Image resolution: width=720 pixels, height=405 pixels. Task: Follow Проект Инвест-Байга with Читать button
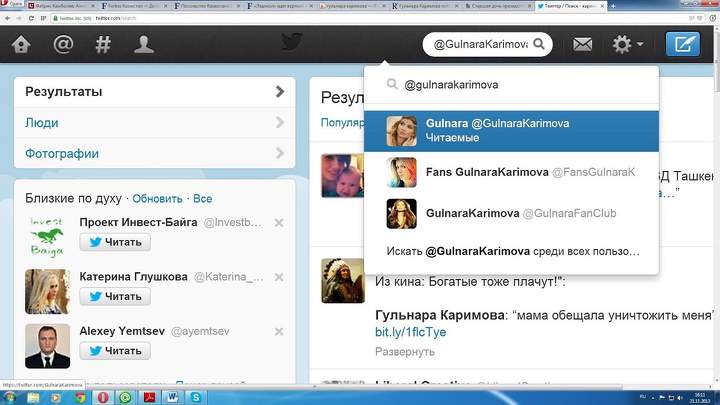115,242
